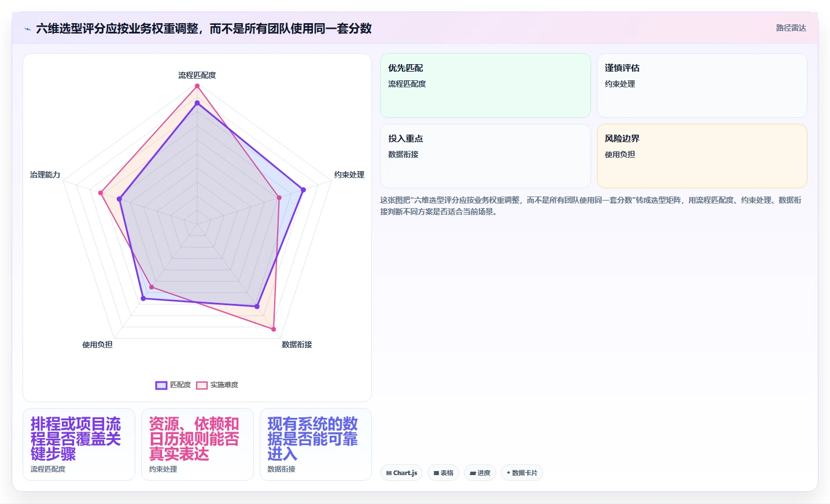Open the 排程或项目流程是否覆盖关键步骤 card
This screenshot has width=830, height=504.
[x=79, y=444]
